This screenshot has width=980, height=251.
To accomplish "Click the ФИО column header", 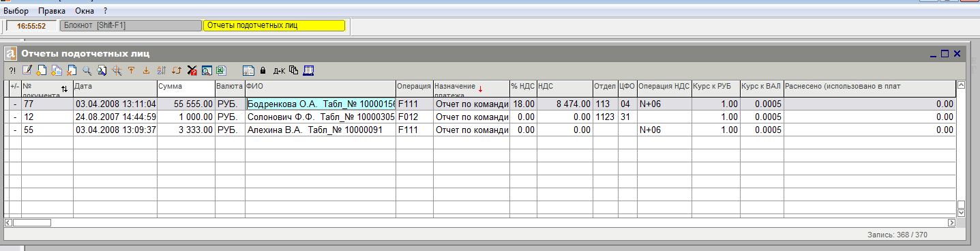I will [x=321, y=89].
